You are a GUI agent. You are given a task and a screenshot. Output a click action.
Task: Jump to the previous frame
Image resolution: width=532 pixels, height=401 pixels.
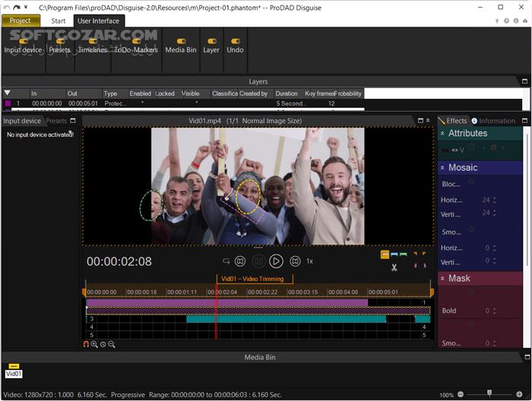(x=240, y=261)
